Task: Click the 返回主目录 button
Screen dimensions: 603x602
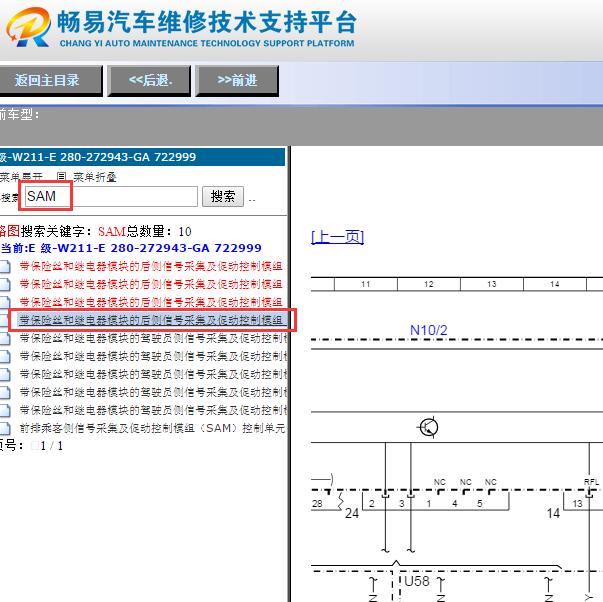Action: pyautogui.click(x=50, y=80)
